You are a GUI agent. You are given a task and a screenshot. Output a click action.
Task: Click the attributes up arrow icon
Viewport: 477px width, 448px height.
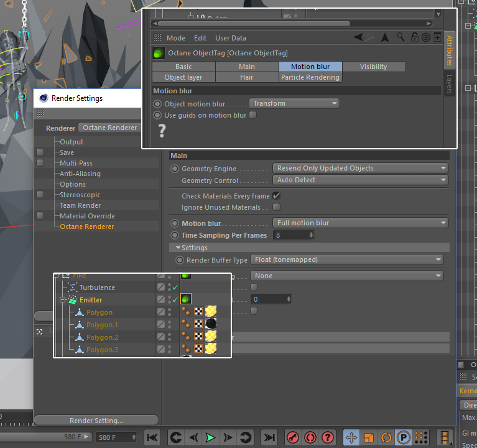point(385,37)
